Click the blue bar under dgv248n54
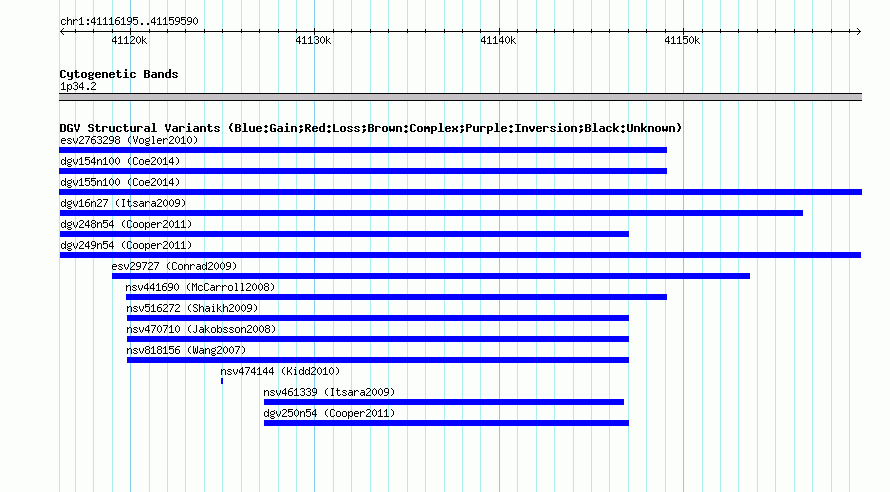 344,234
